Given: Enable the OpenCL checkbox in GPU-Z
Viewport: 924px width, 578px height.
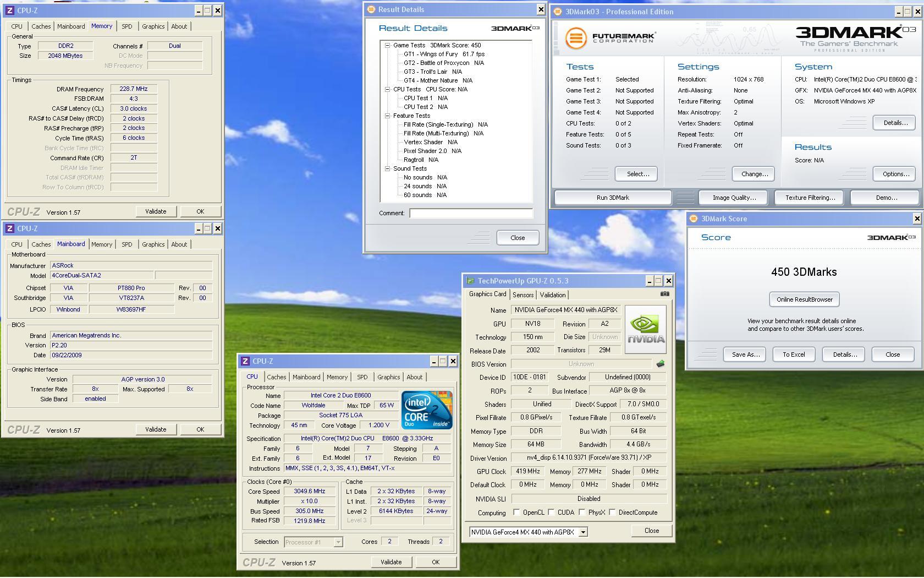Looking at the screenshot, I should pos(516,512).
